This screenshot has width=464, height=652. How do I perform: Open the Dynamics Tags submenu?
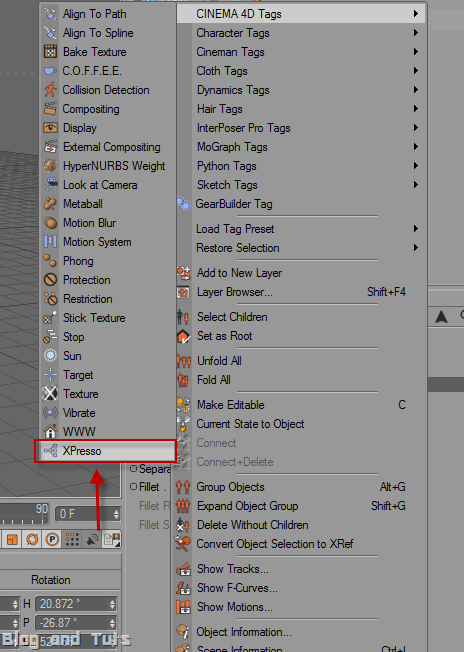pyautogui.click(x=301, y=90)
